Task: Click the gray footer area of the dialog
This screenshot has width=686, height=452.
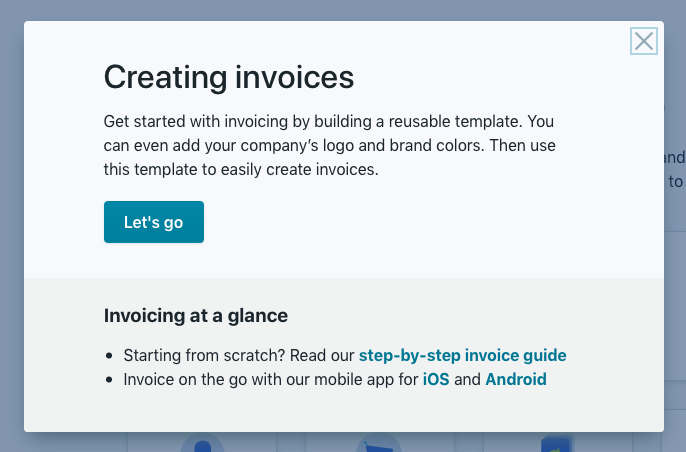Action: (x=344, y=411)
